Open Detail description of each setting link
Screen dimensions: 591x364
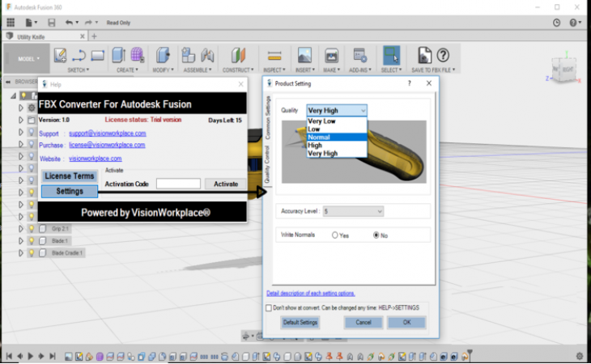click(x=311, y=294)
